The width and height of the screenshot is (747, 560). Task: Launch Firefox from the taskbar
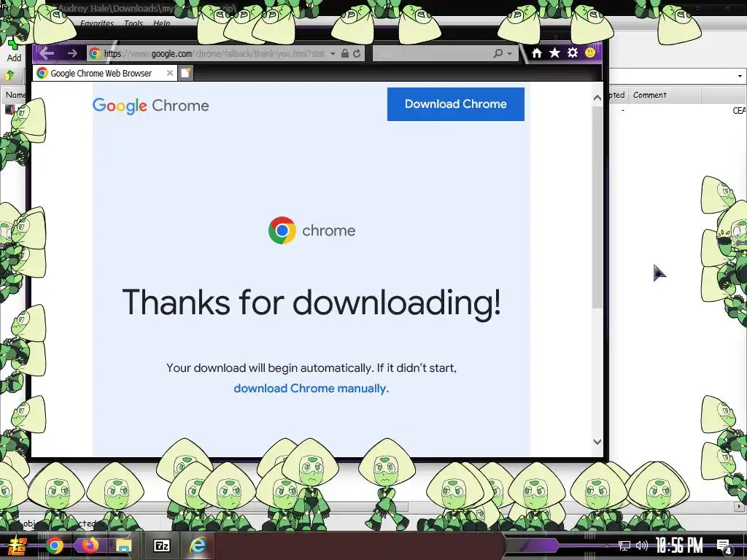click(x=90, y=545)
